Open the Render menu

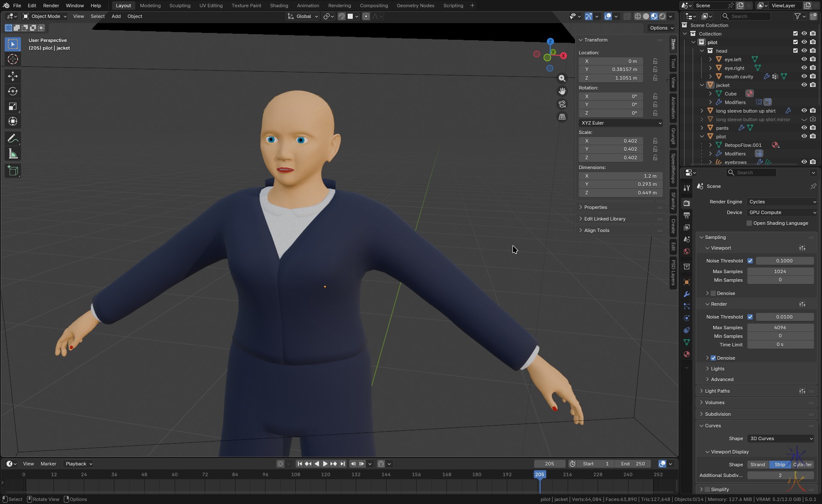[51, 6]
